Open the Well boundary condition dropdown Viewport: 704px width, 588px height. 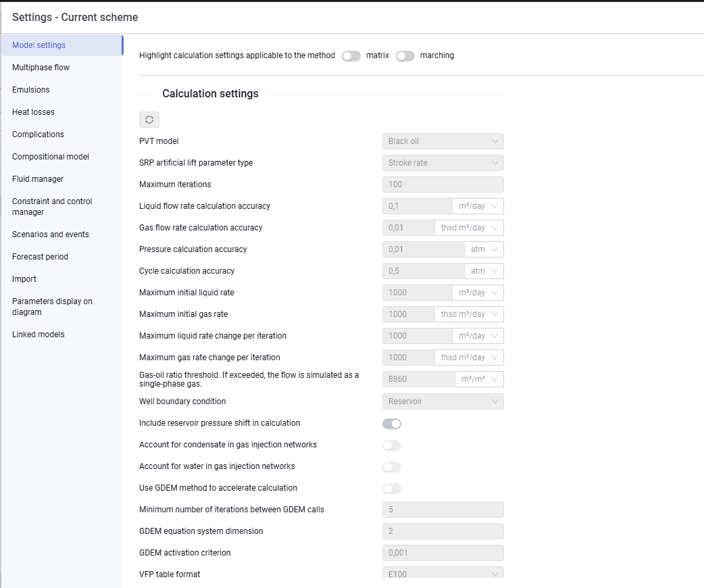(443, 401)
